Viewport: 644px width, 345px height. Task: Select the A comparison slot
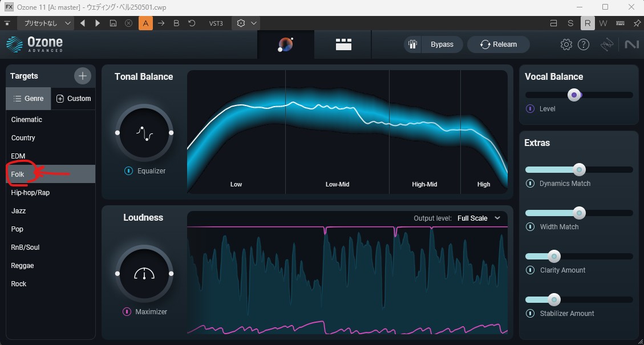click(145, 23)
